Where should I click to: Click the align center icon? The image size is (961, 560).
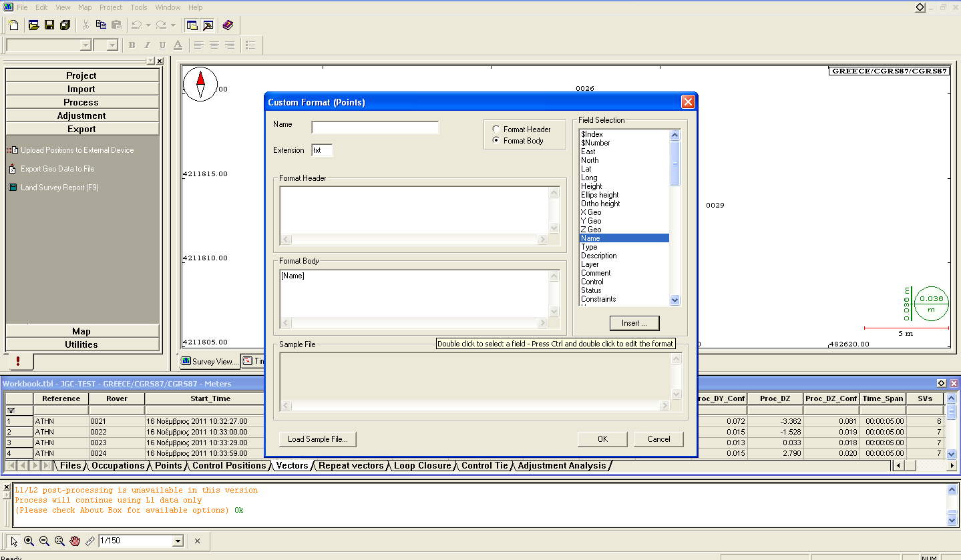[214, 45]
